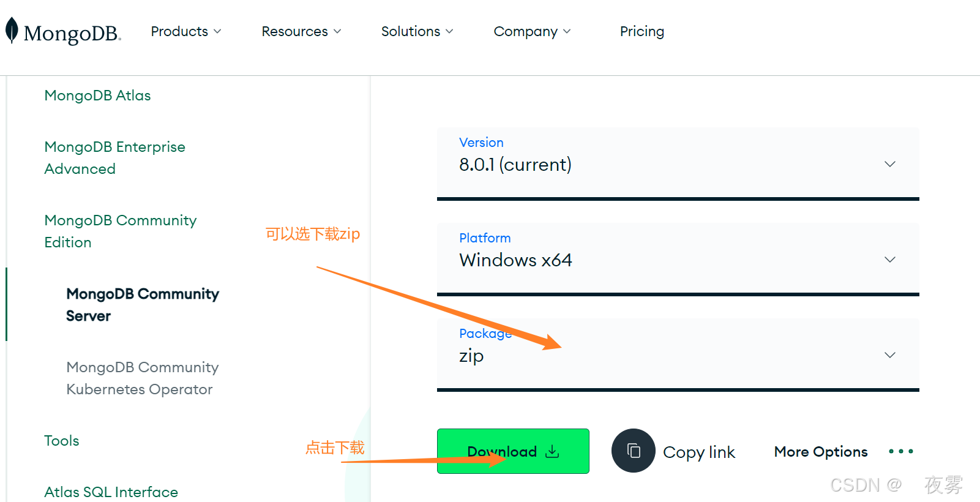Click the chevron next to Products menu
The width and height of the screenshot is (980, 502).
click(x=218, y=31)
